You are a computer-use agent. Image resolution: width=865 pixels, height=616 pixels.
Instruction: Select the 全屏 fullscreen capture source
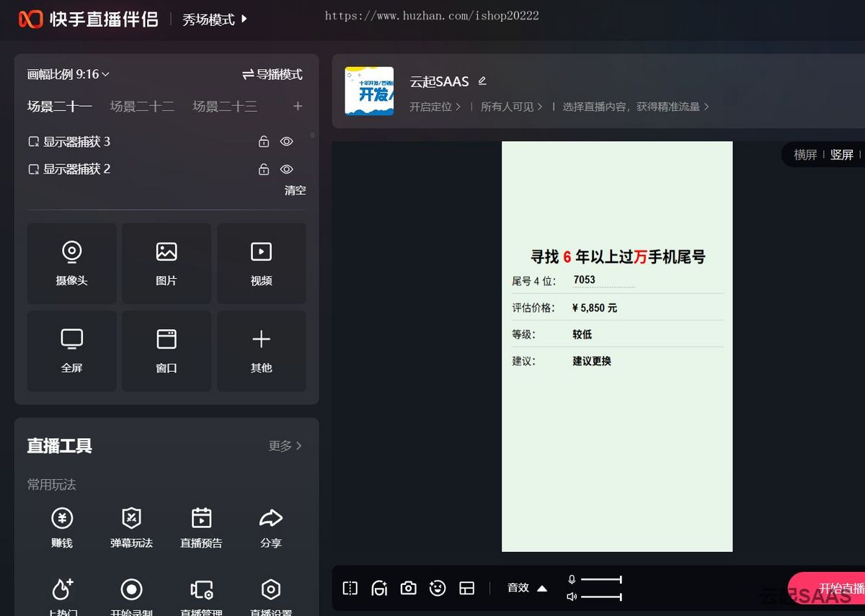pos(71,351)
